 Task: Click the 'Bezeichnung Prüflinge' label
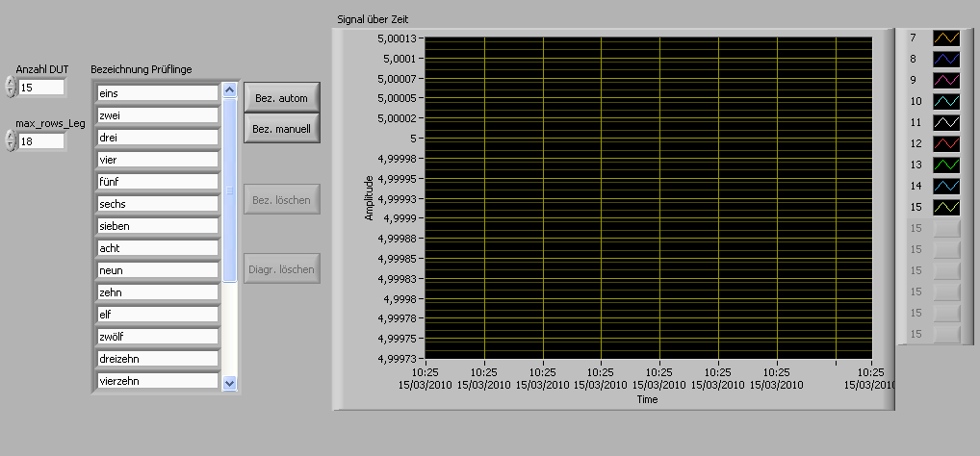click(142, 69)
